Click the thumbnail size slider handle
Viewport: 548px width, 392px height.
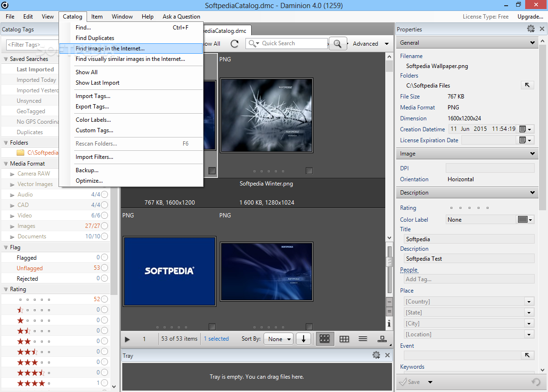[x=389, y=261]
